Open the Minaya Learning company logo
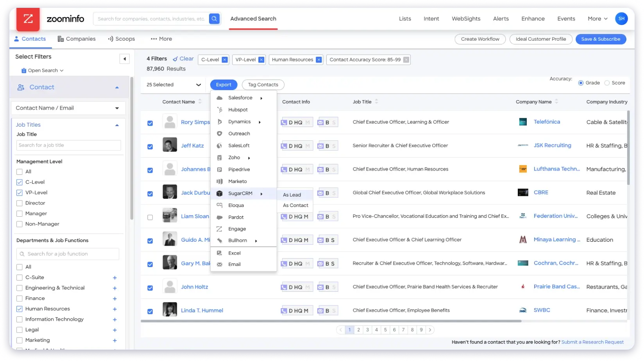644x361 pixels. [523, 239]
